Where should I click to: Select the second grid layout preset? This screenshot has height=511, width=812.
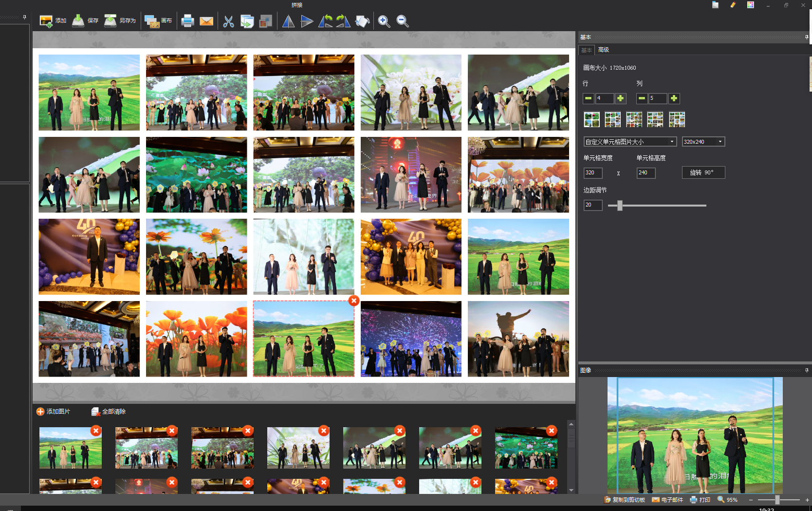613,119
